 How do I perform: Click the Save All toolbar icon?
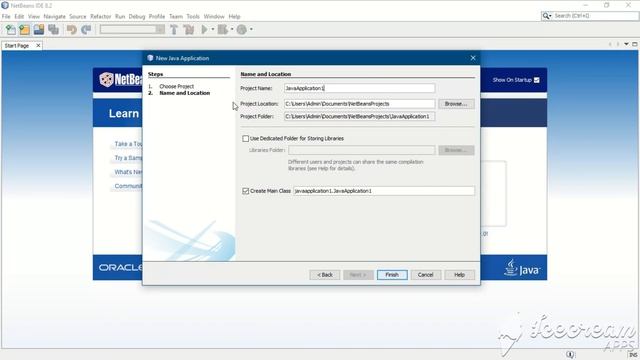53,29
